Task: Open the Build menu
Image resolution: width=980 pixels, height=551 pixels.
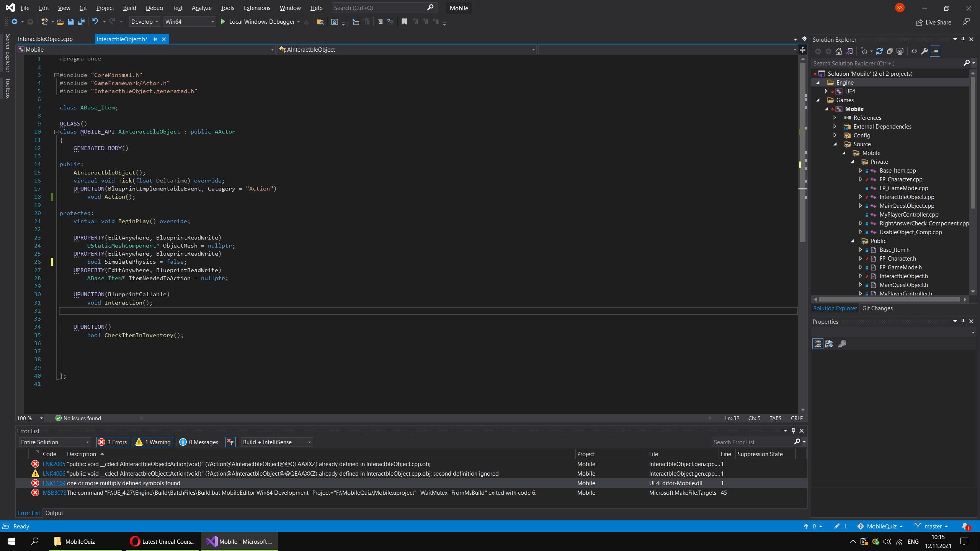Action: 129,8
